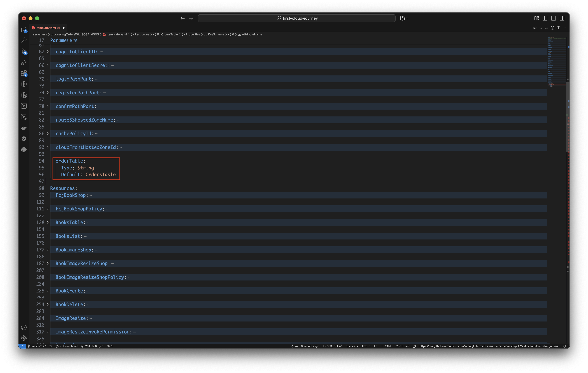Open the Search view
588x373 pixels.
pyautogui.click(x=24, y=40)
